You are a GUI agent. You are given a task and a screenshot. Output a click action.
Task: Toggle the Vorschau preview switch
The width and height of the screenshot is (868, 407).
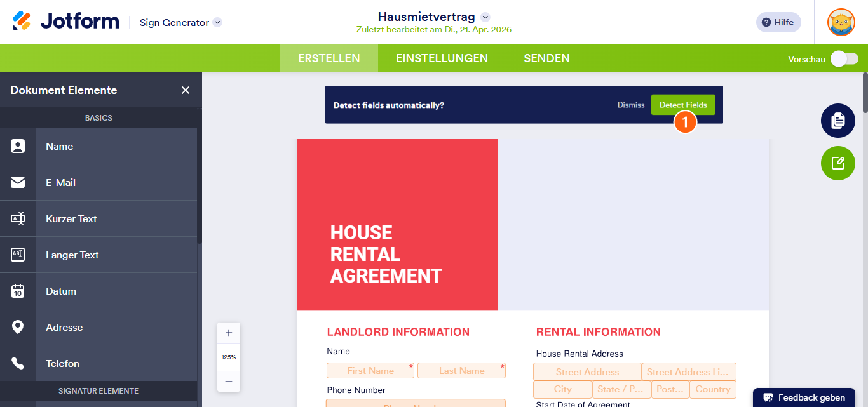click(844, 59)
